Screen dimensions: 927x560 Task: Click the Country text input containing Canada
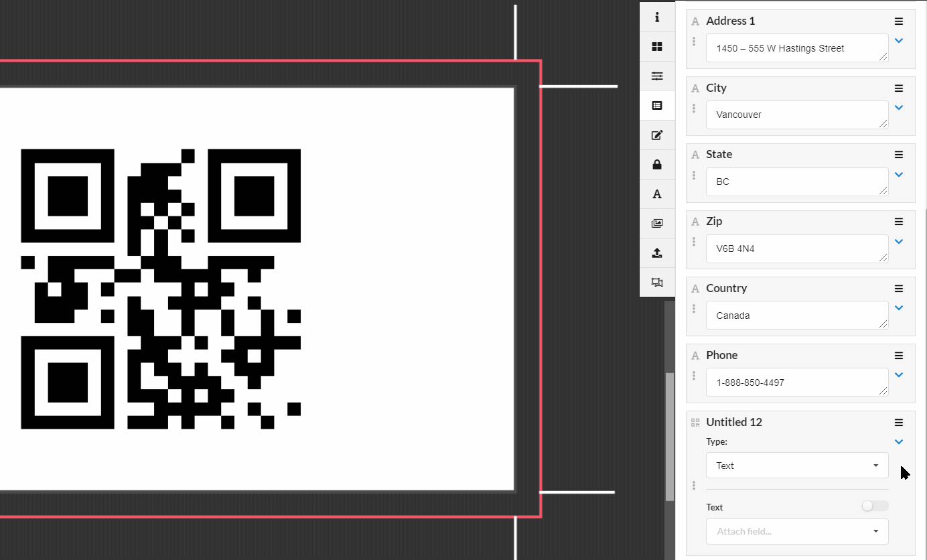click(796, 316)
